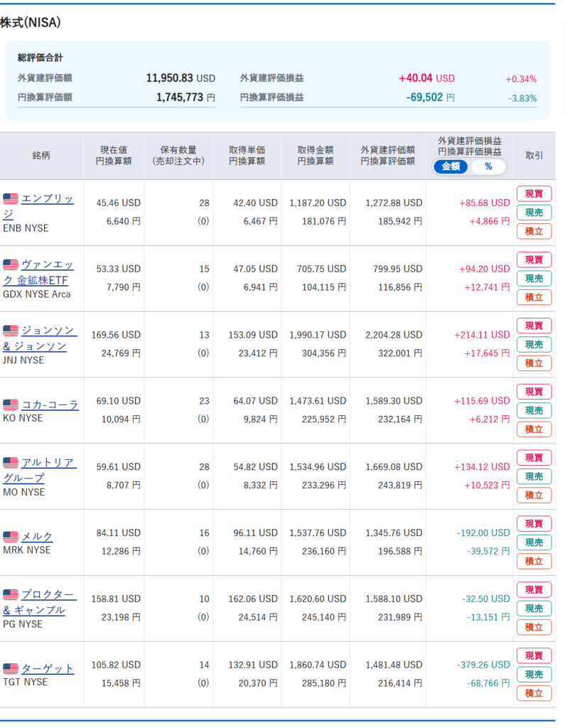Select MRK loss value -192.00 USD
Image resolution: width=565 pixels, height=728 pixels.
point(483,533)
